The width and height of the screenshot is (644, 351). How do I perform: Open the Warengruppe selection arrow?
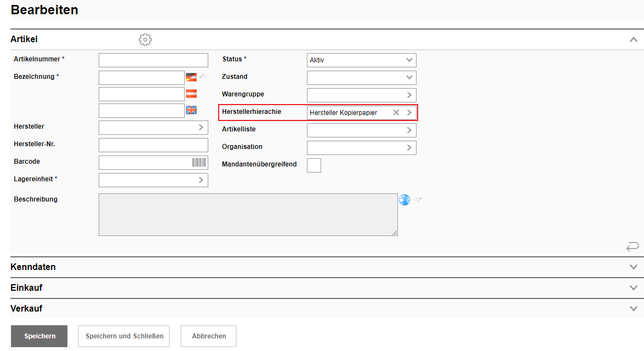pyautogui.click(x=409, y=95)
